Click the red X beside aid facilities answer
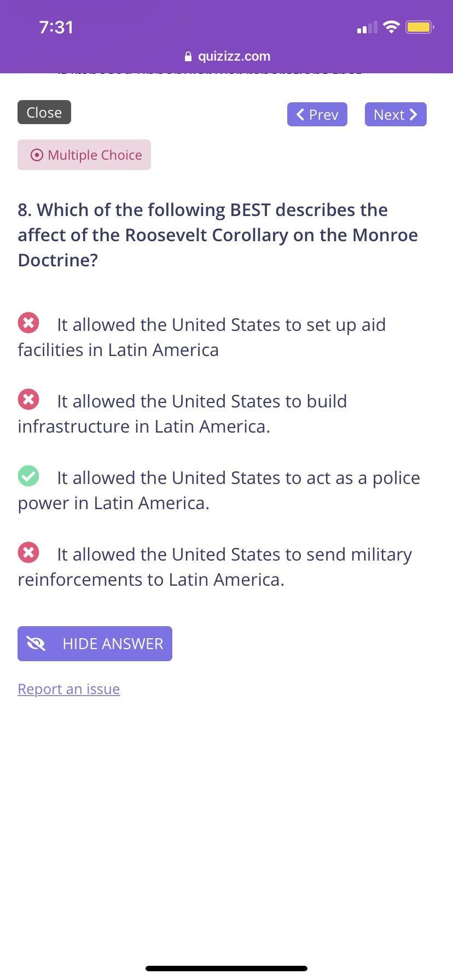Image resolution: width=453 pixels, height=980 pixels. [x=28, y=323]
